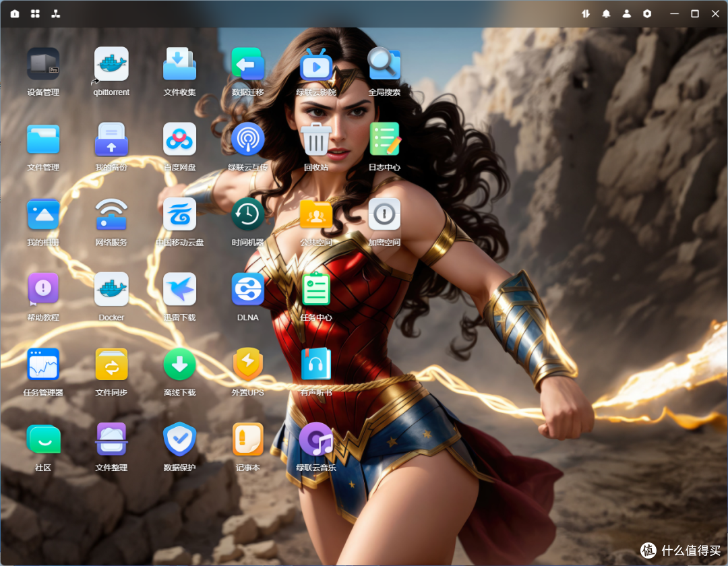Image resolution: width=728 pixels, height=566 pixels.
Task: Open the 文件管理 folder app
Action: point(43,139)
